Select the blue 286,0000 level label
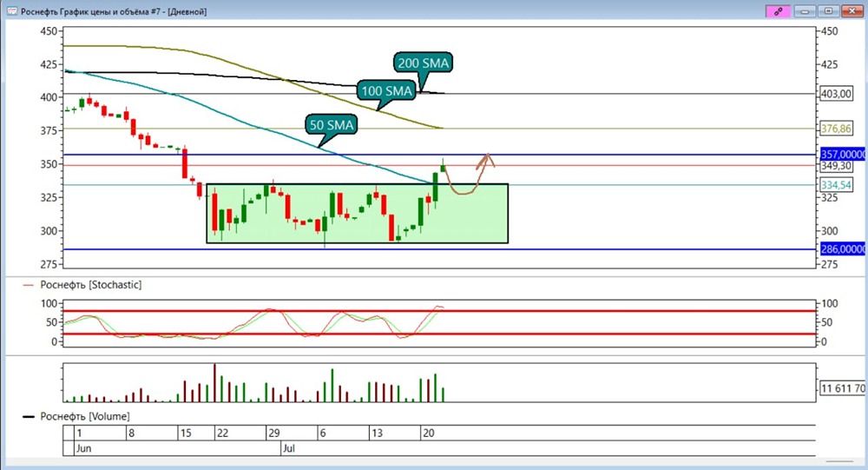 (x=842, y=248)
